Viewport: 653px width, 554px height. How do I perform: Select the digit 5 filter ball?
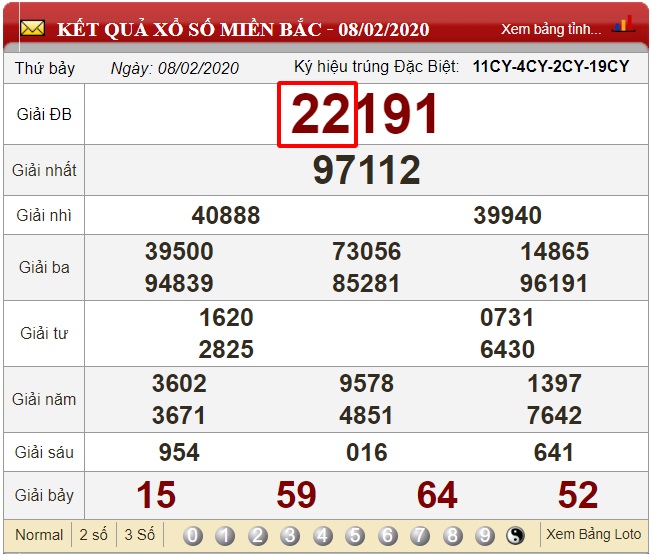(x=355, y=535)
